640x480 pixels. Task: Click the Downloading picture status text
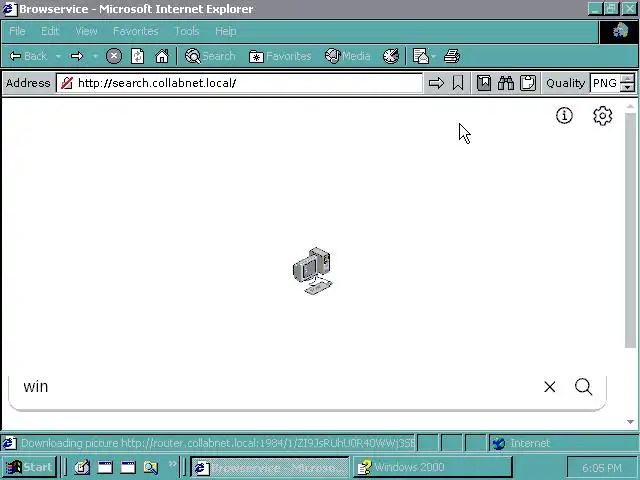tap(218, 443)
